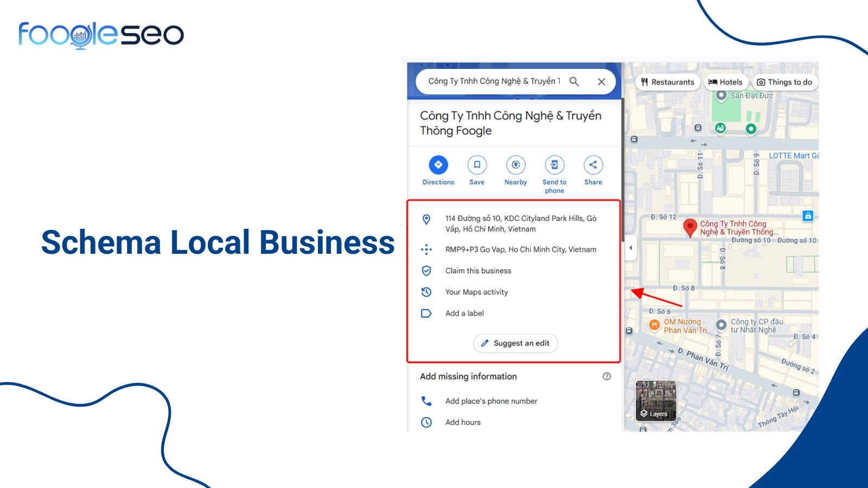Screen dimensions: 868x488
Task: Collapse the side panel with the arrow tab
Action: tap(630, 248)
